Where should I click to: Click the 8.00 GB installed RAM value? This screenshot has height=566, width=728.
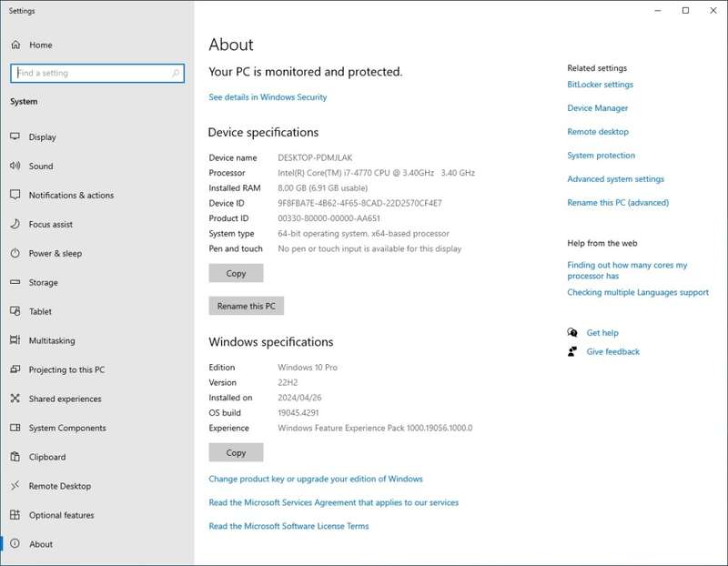click(x=323, y=188)
